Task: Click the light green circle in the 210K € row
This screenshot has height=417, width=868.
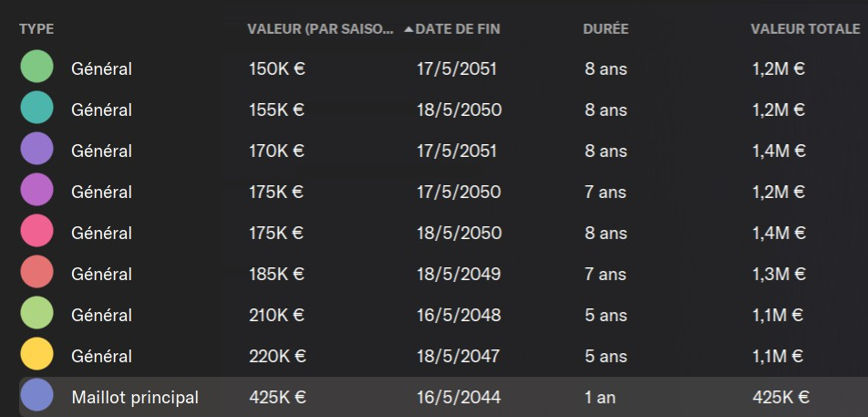Action: [36, 315]
